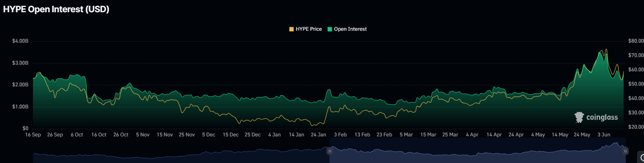Viewport: 644px width, 163px height.
Task: Click the 3 Jun date label
Action: [604, 135]
